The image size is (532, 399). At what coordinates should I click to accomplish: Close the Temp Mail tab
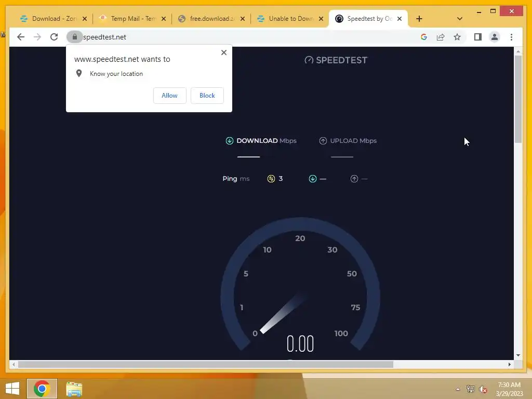pos(164,19)
